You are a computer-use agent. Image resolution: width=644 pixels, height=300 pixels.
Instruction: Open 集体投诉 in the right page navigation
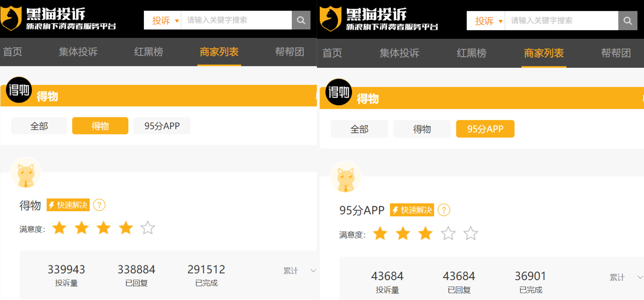[399, 53]
